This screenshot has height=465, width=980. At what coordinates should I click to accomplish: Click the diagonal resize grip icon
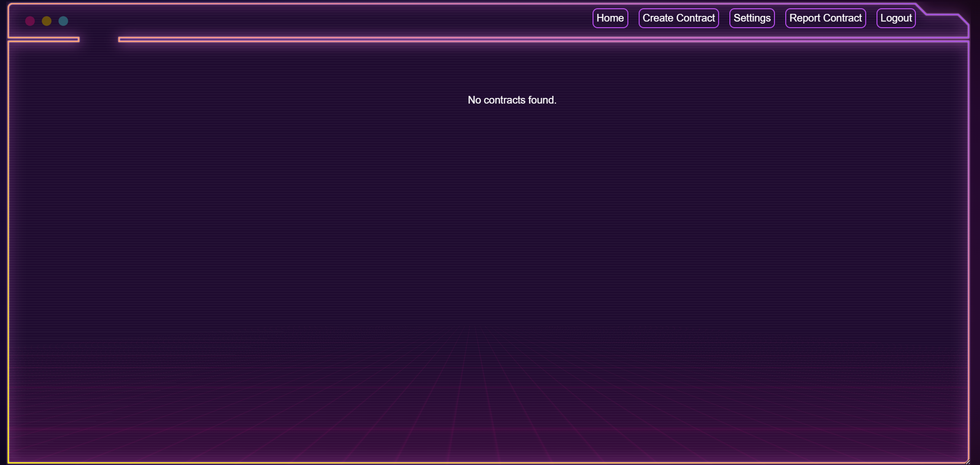(x=967, y=462)
